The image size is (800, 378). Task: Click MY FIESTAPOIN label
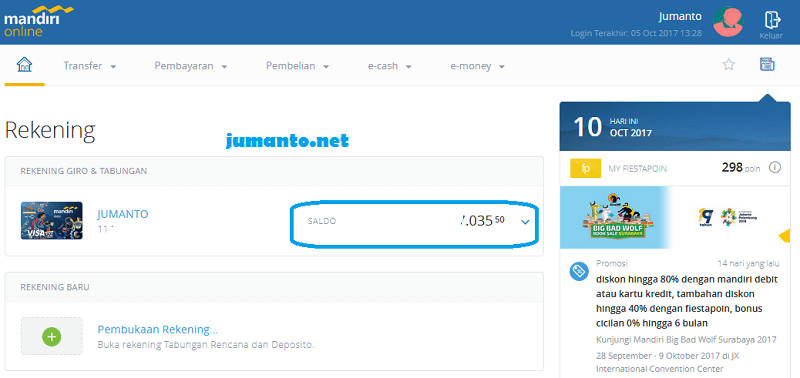[637, 169]
